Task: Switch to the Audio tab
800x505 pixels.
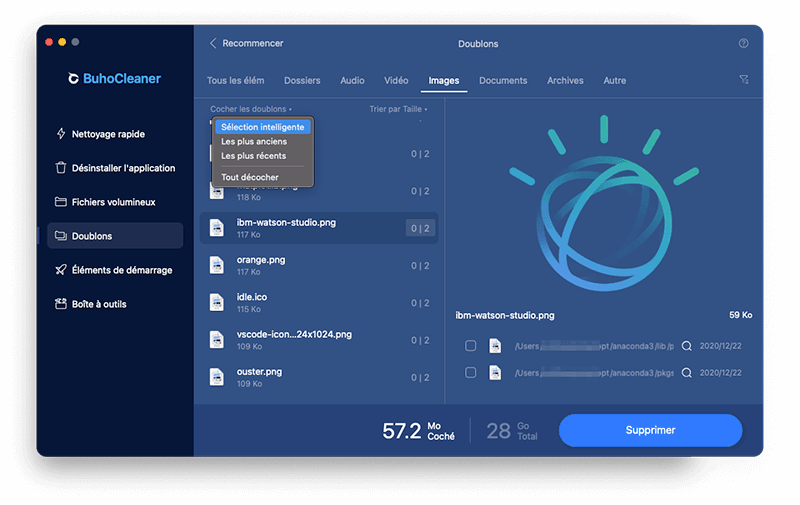Action: (352, 81)
